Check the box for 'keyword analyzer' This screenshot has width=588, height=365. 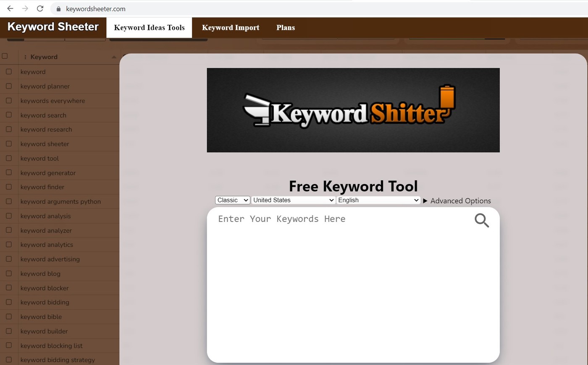click(x=9, y=230)
